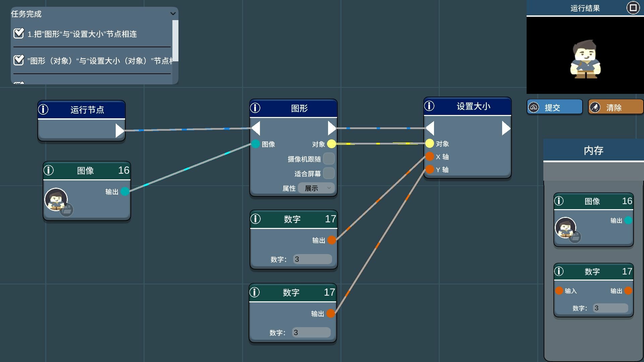The image size is (644, 362).
Task: Click the yellow 对象 output port on 图形 node
Action: [331, 144]
